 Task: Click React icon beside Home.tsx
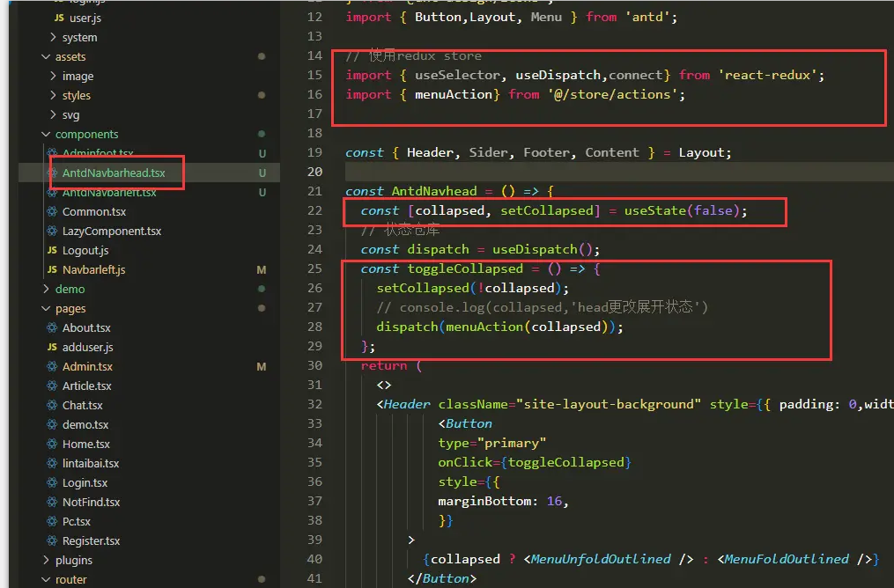click(53, 445)
